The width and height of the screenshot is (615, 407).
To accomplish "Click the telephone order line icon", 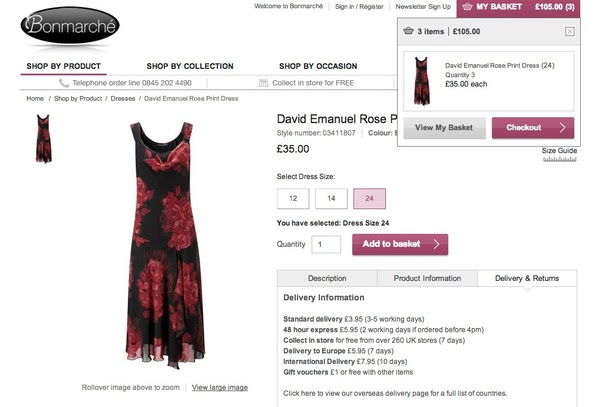I will coord(64,83).
